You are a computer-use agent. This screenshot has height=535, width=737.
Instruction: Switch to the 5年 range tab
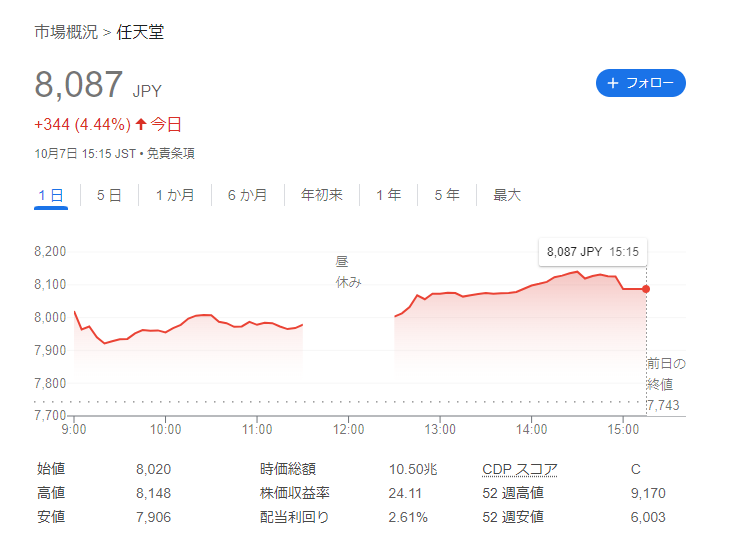pyautogui.click(x=447, y=195)
